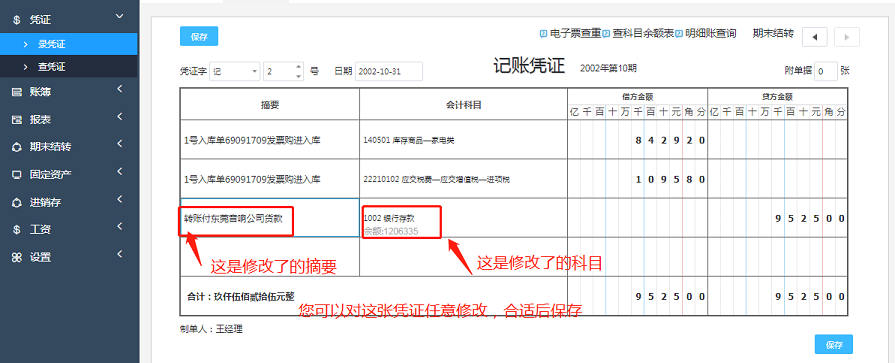
Task: Click the 固定资产 monitor icon
Action: pyautogui.click(x=17, y=175)
